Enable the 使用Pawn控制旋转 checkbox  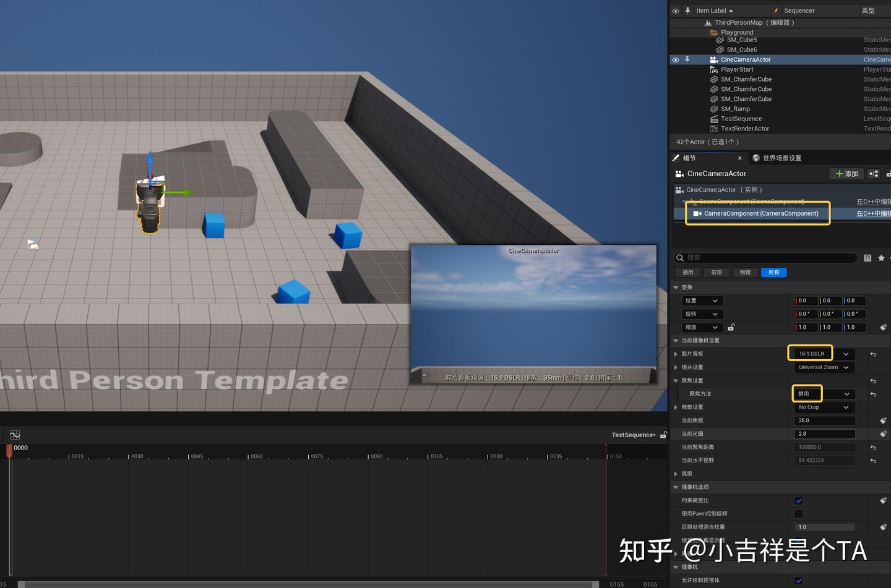click(x=799, y=514)
